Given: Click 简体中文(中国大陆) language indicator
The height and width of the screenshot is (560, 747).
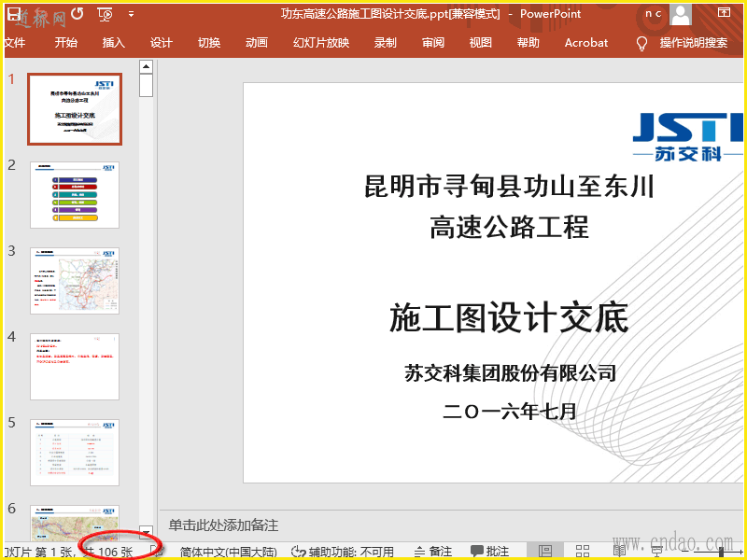Looking at the screenshot, I should [228, 552].
